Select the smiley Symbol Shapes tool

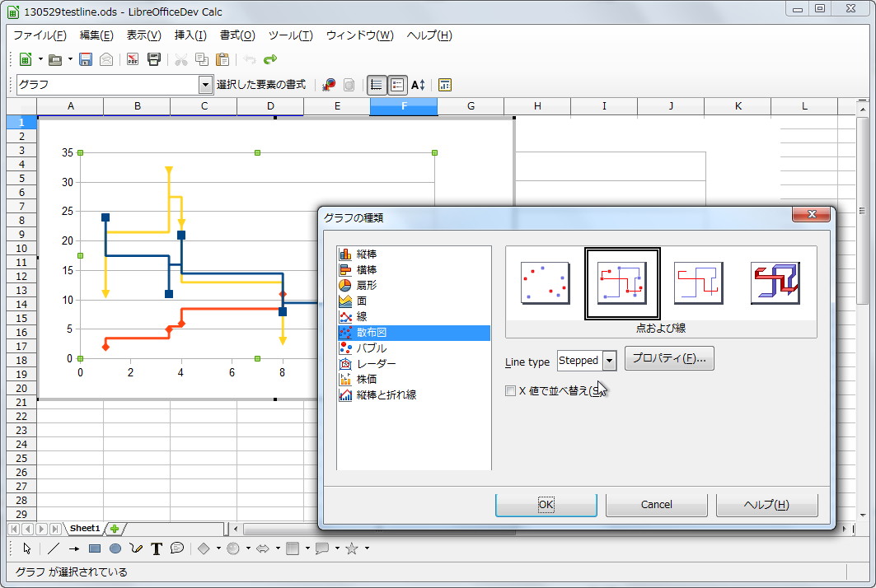[x=233, y=548]
